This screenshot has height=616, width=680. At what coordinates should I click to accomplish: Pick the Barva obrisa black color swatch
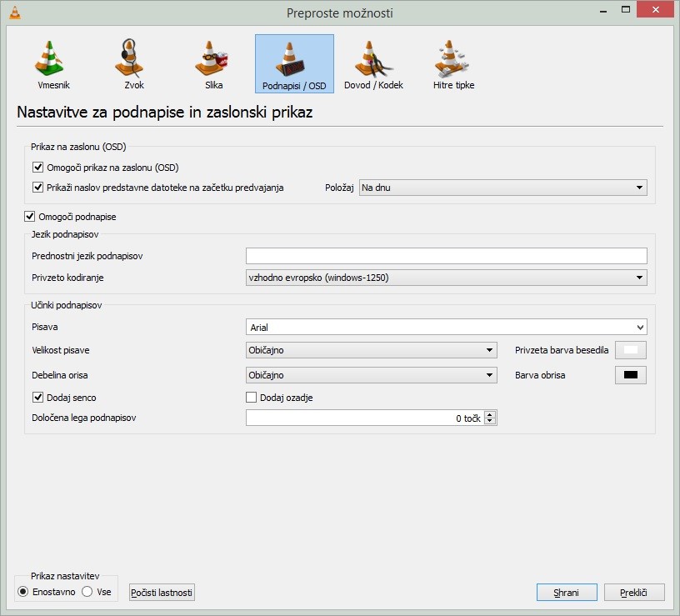pos(630,375)
